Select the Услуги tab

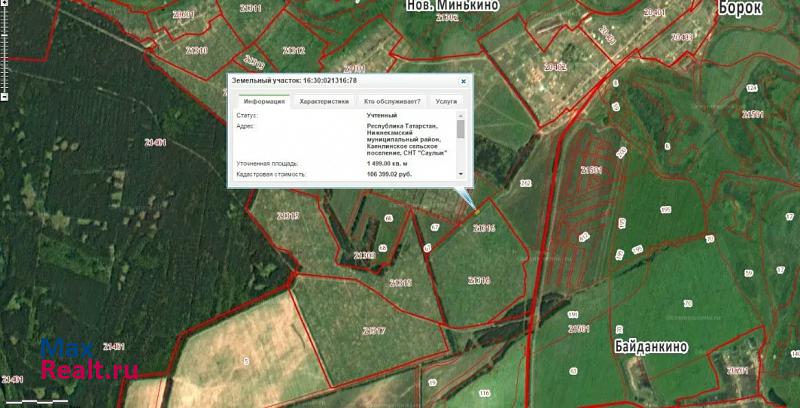(x=446, y=101)
